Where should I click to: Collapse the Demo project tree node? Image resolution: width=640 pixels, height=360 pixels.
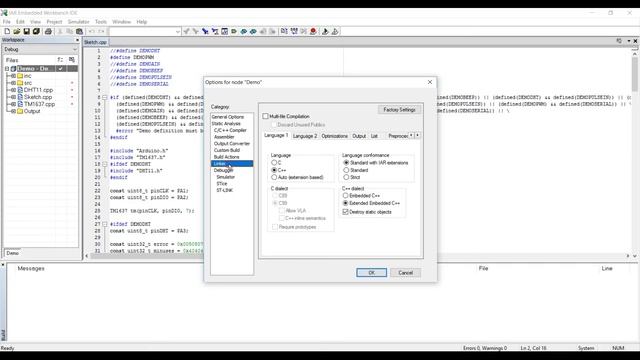[7, 69]
